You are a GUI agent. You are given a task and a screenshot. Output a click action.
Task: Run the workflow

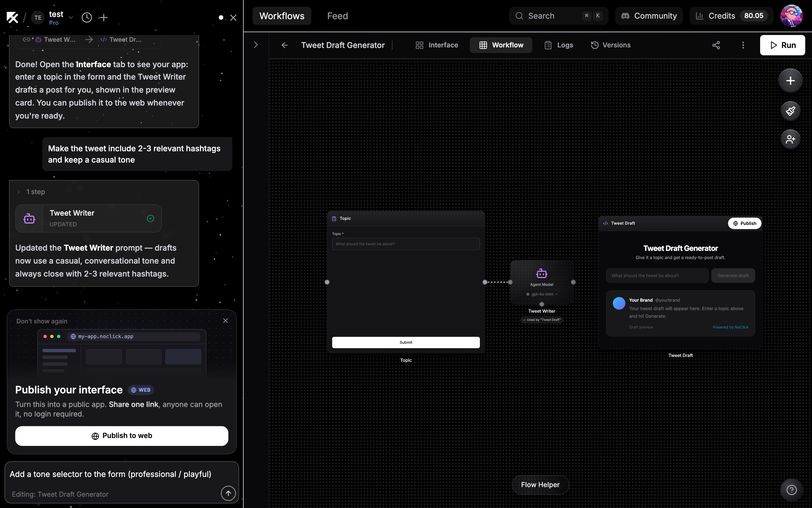tap(782, 45)
